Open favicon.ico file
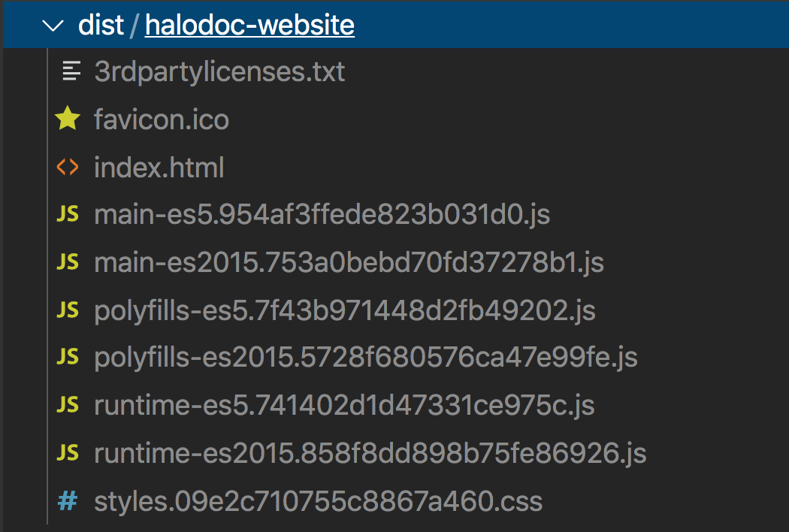The height and width of the screenshot is (532, 789). coord(162,119)
